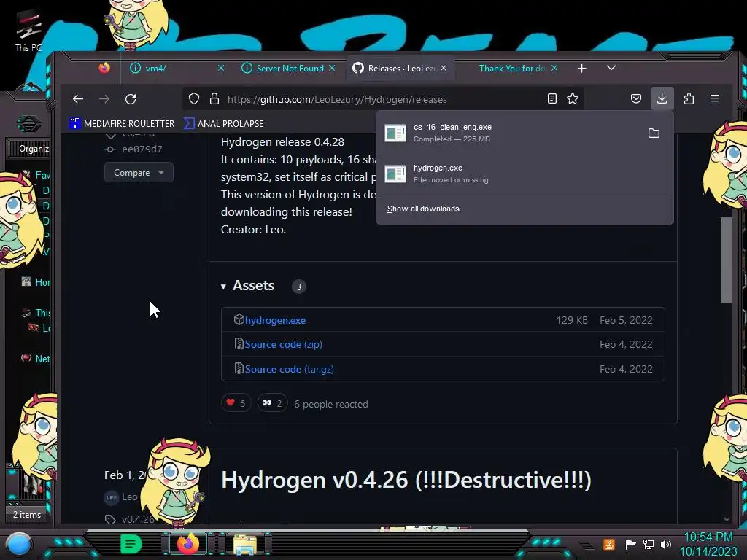Open the taskbar clock and date

pos(708,544)
